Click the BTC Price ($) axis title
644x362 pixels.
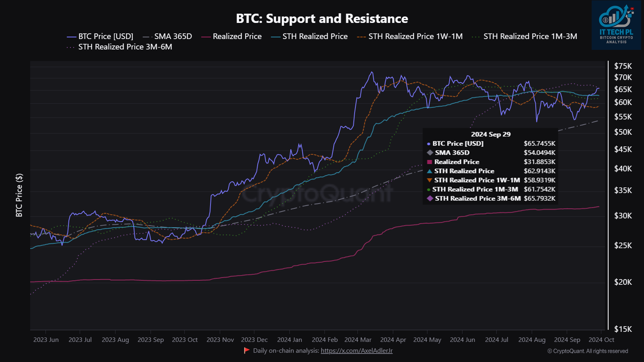[x=19, y=195]
